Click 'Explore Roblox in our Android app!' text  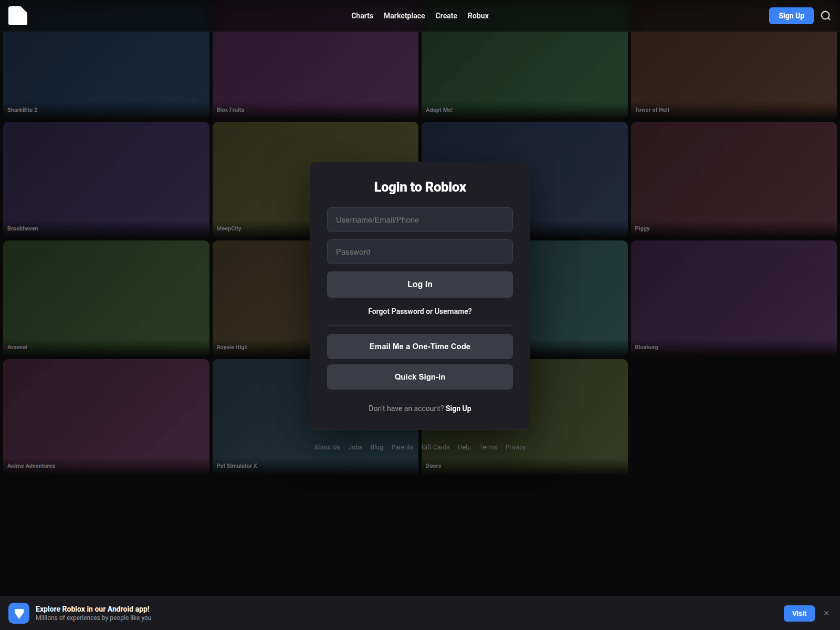pyautogui.click(x=92, y=609)
